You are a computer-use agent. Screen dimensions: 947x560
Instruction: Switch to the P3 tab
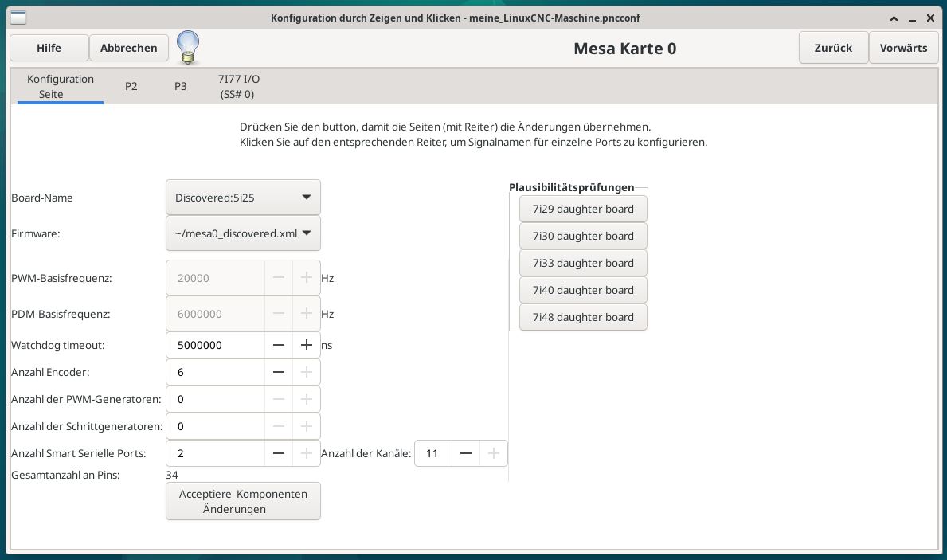coord(181,86)
